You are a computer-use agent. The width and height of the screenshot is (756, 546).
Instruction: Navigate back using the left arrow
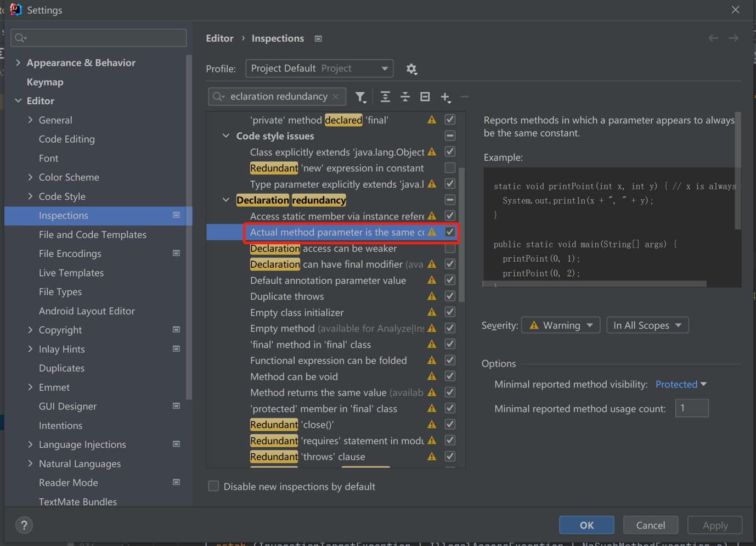click(713, 37)
